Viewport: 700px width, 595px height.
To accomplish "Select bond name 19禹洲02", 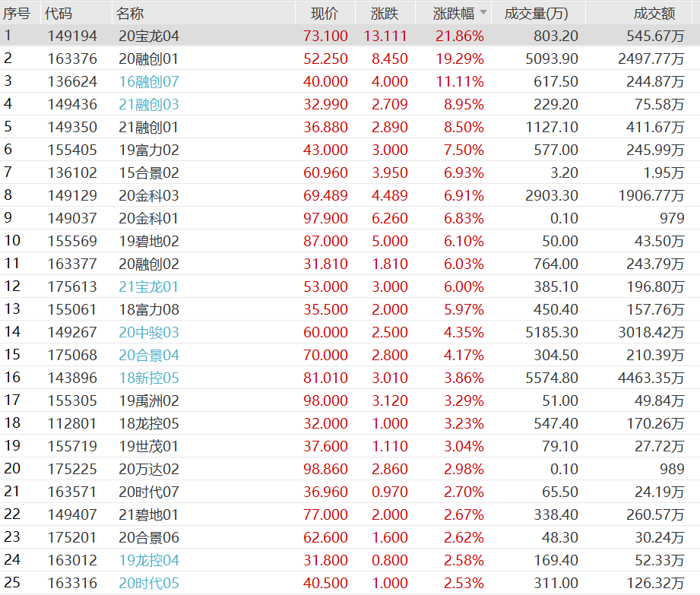I will click(149, 400).
